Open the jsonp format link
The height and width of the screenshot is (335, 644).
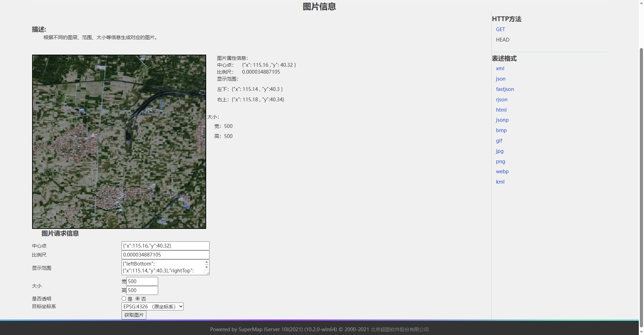pyautogui.click(x=502, y=120)
